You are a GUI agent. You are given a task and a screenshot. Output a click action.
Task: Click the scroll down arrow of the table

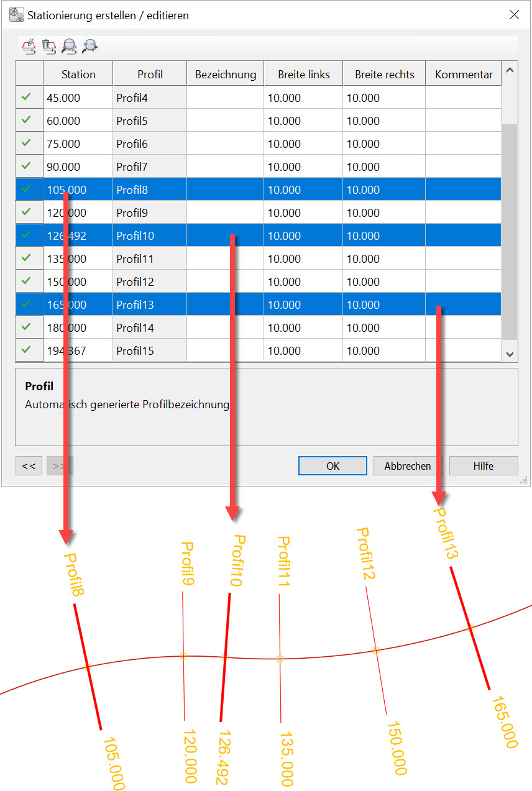click(x=510, y=354)
